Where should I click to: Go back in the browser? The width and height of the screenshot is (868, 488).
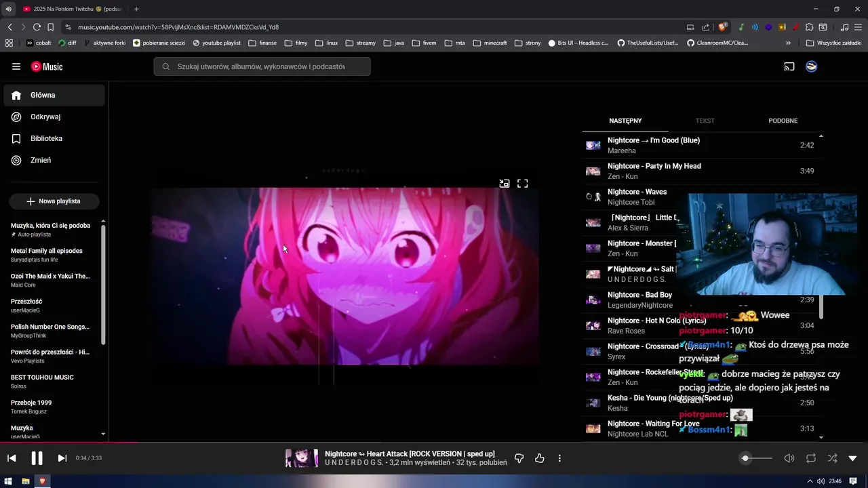9,27
